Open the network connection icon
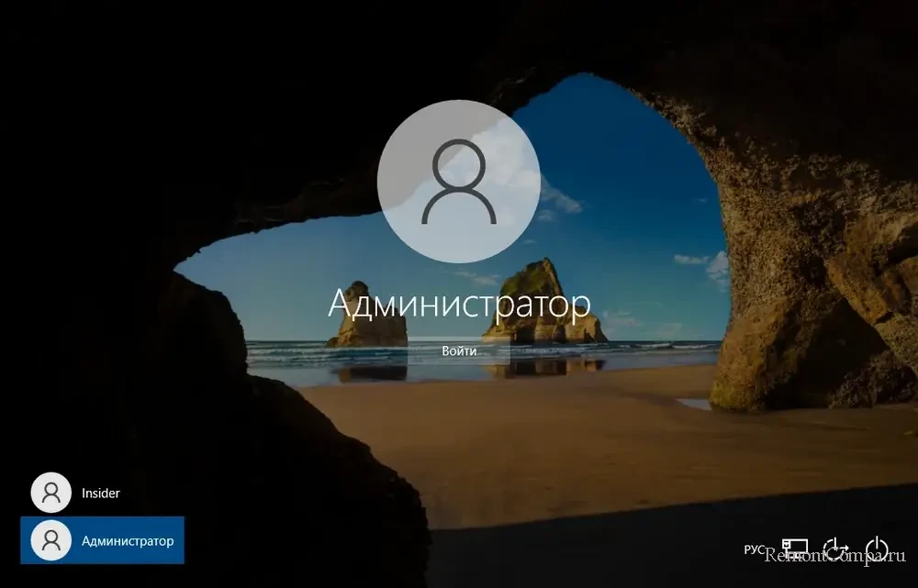The height and width of the screenshot is (588, 918). point(795,550)
